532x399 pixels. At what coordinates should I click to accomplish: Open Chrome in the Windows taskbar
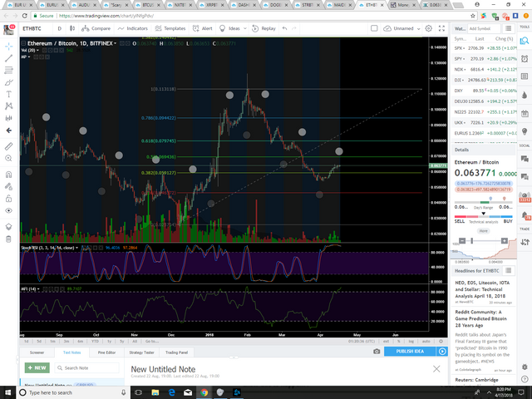point(204,392)
